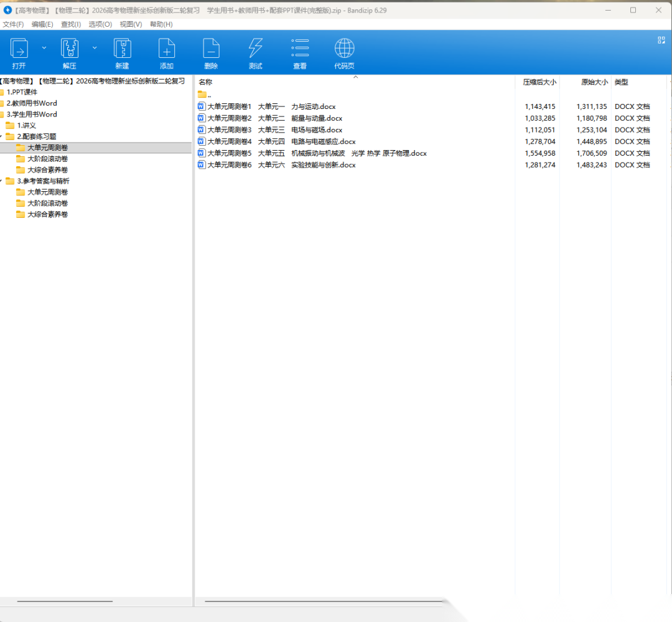This screenshot has width=672, height=622.
Task: Click the Extract (解压) toolbar icon
Action: pyautogui.click(x=69, y=49)
